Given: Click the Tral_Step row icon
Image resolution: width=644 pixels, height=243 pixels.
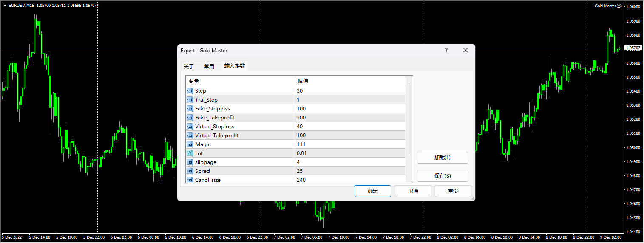Looking at the screenshot, I should tap(190, 100).
